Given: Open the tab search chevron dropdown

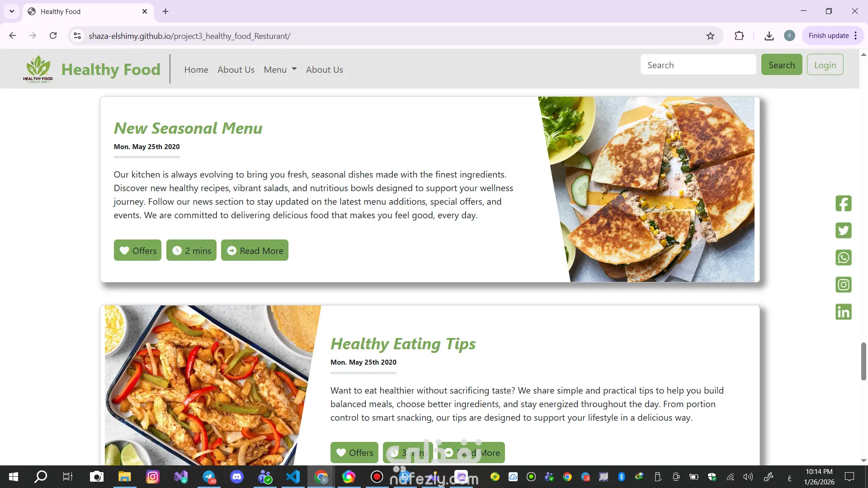Looking at the screenshot, I should pos(12,11).
